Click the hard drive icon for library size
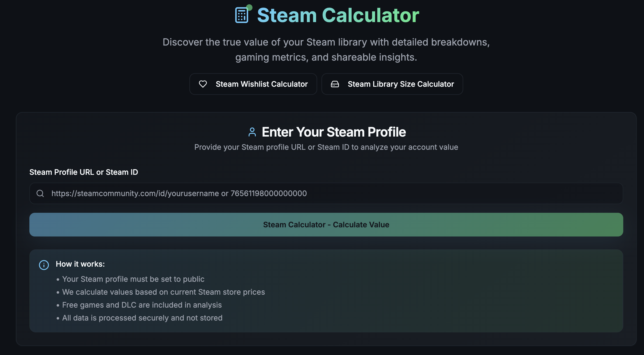The width and height of the screenshot is (644, 355). point(335,84)
